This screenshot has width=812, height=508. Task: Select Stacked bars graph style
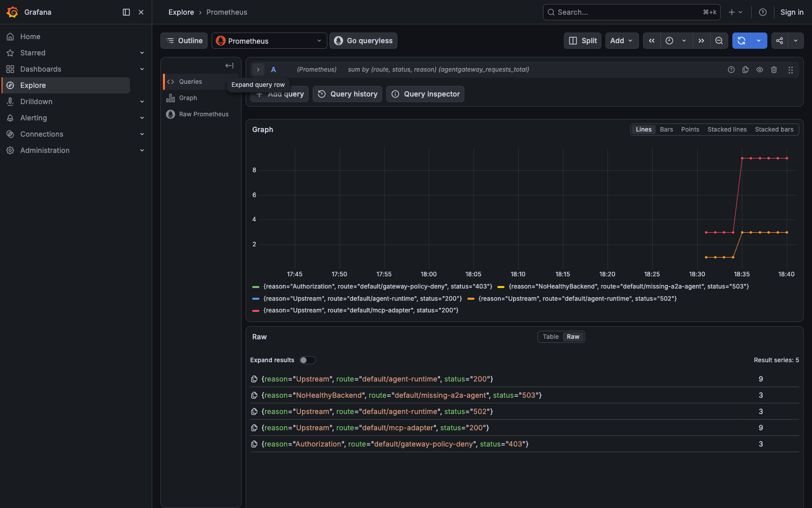(774, 130)
